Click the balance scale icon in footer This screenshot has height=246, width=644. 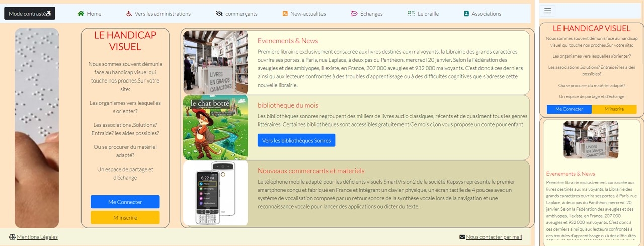[12, 237]
